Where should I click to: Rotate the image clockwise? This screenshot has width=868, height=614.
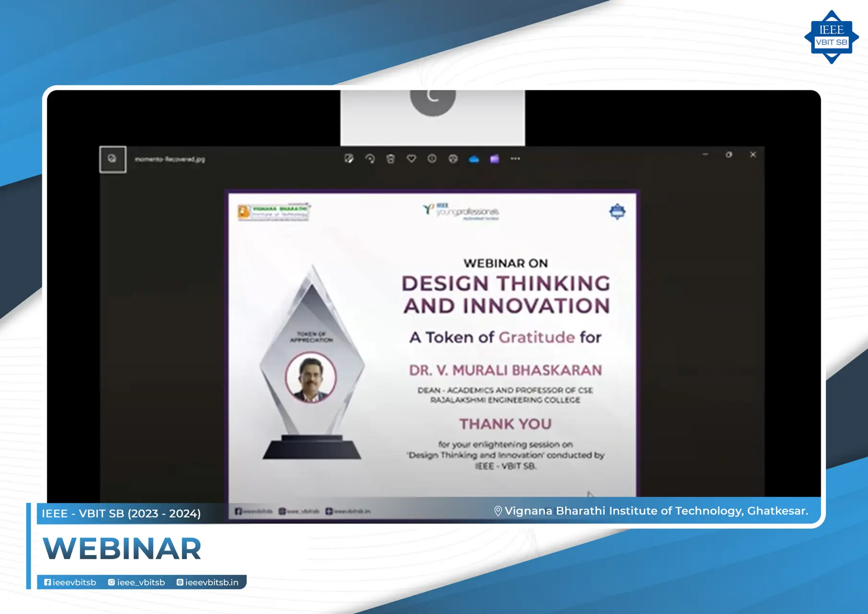(x=370, y=159)
